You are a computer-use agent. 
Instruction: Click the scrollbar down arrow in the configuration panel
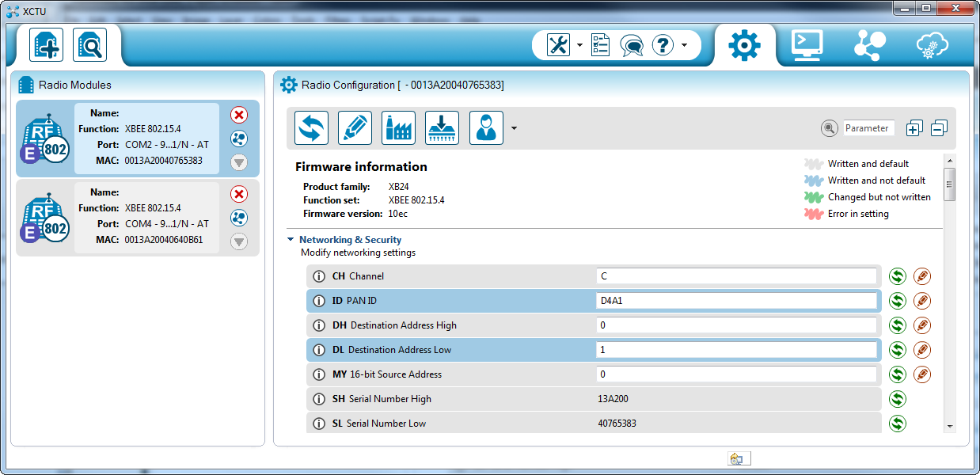[950, 426]
